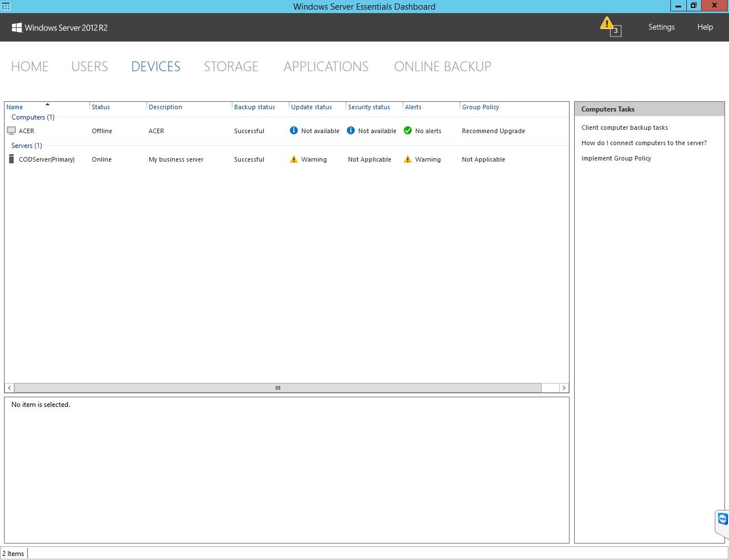Image resolution: width=729 pixels, height=560 pixels.
Task: Click the right arrow of horizontal scrollbar
Action: click(564, 388)
